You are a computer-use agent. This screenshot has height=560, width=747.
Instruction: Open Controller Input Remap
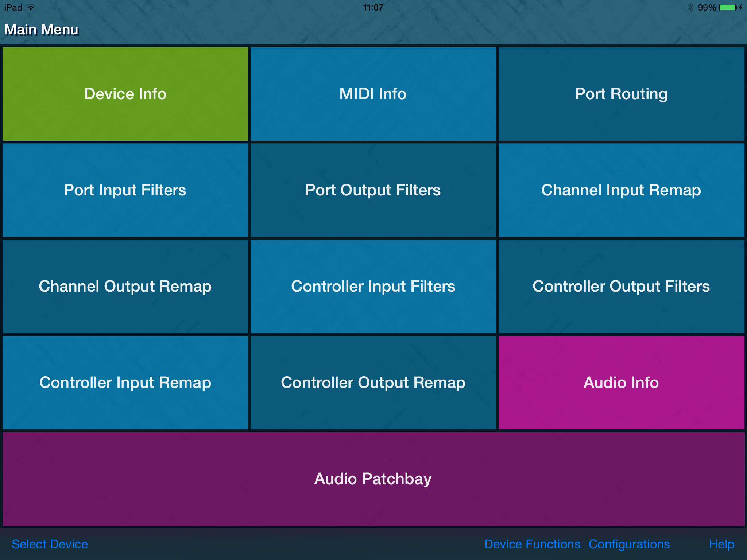125,382
